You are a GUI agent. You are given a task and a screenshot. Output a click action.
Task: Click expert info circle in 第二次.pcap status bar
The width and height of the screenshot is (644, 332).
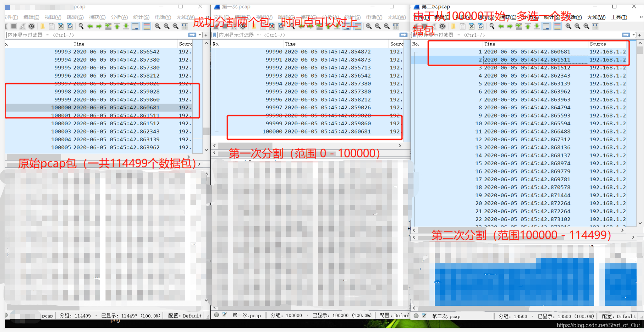pos(416,316)
